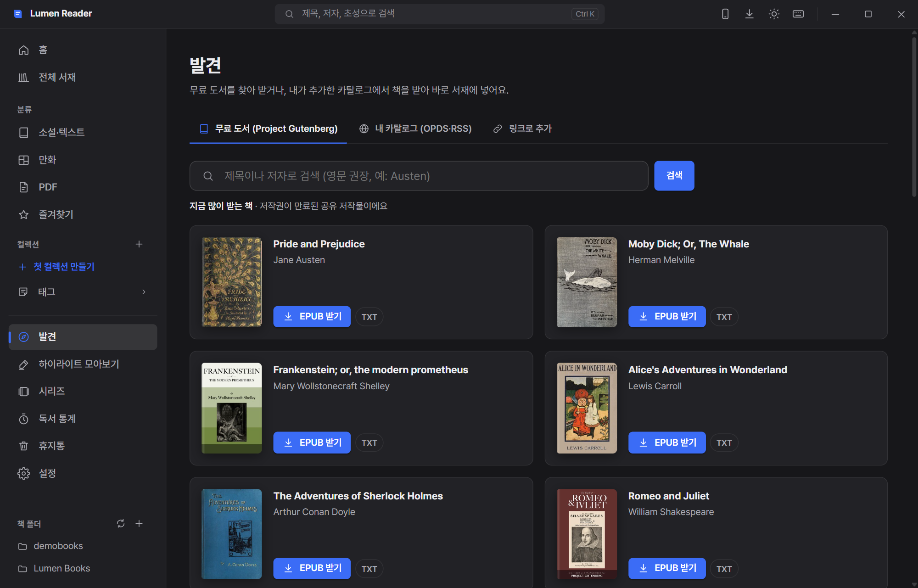918x588 pixels.
Task: Open demobooks folder
Action: coord(83,546)
